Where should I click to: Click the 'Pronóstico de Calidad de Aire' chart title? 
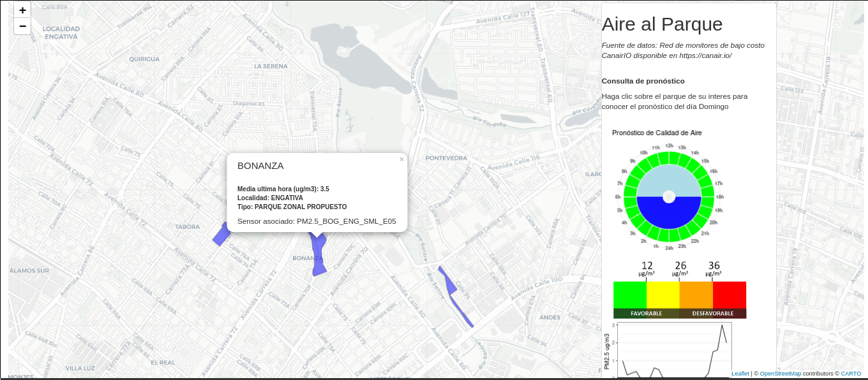(x=657, y=133)
